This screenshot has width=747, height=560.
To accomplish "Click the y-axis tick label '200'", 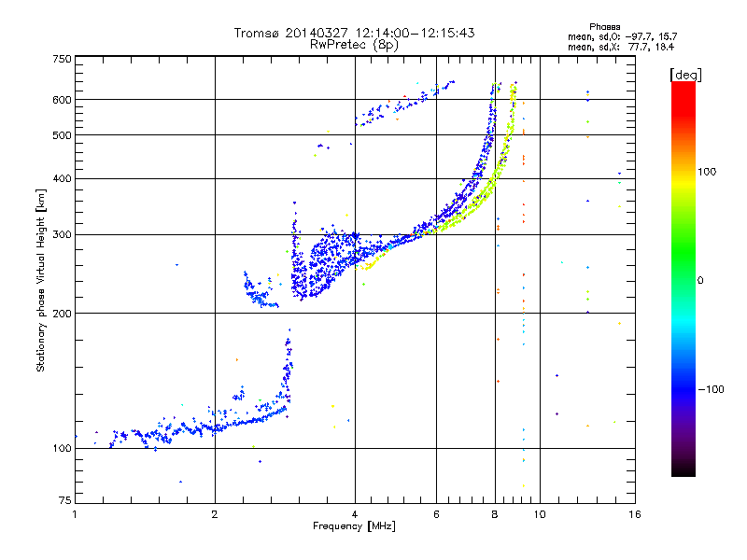I will 62,314.
